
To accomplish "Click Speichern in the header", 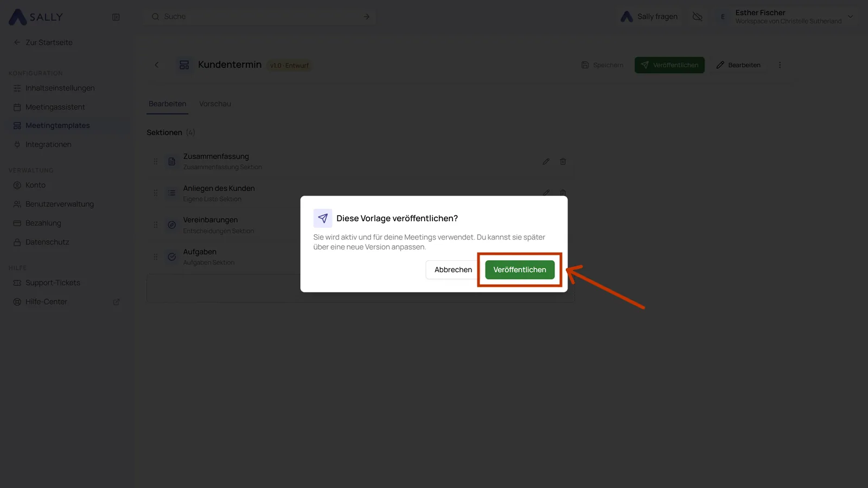I will pos(602,65).
